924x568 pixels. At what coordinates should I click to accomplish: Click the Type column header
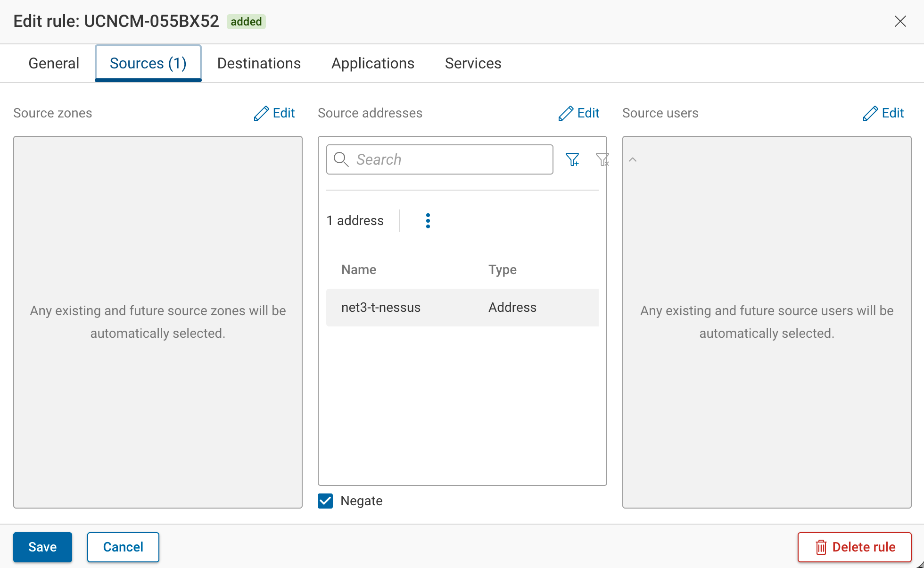[x=502, y=270]
